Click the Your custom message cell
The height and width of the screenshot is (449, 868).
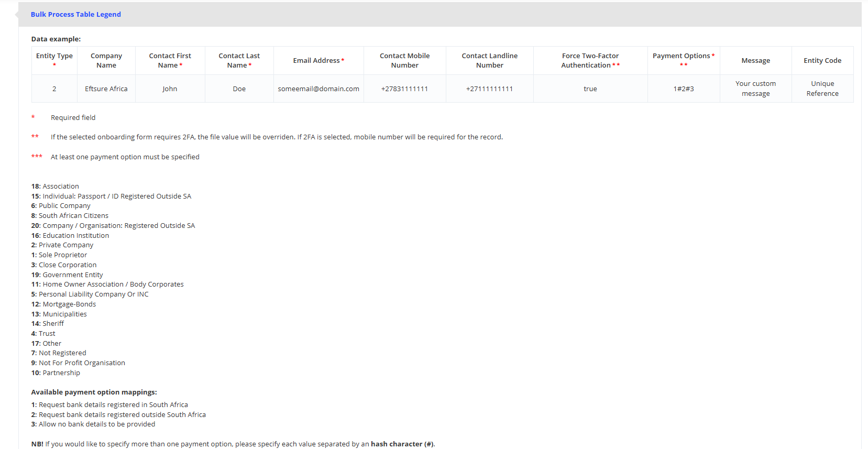point(755,89)
